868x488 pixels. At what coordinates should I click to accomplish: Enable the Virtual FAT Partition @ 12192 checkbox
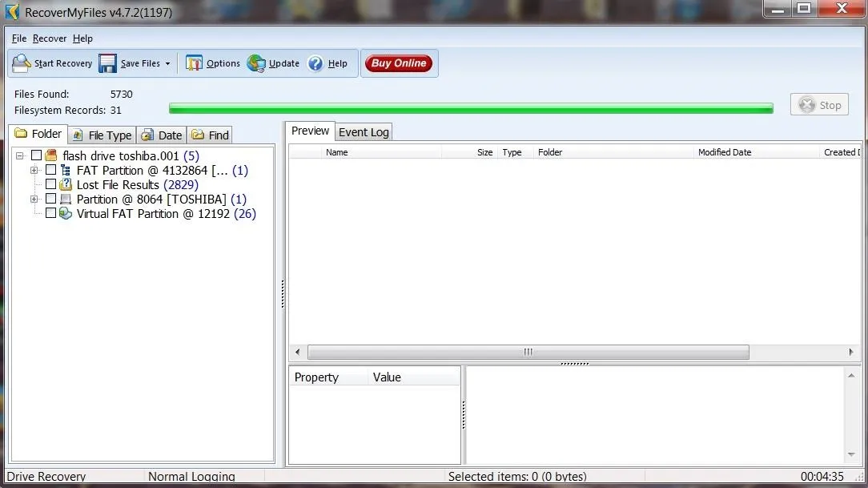(x=51, y=212)
